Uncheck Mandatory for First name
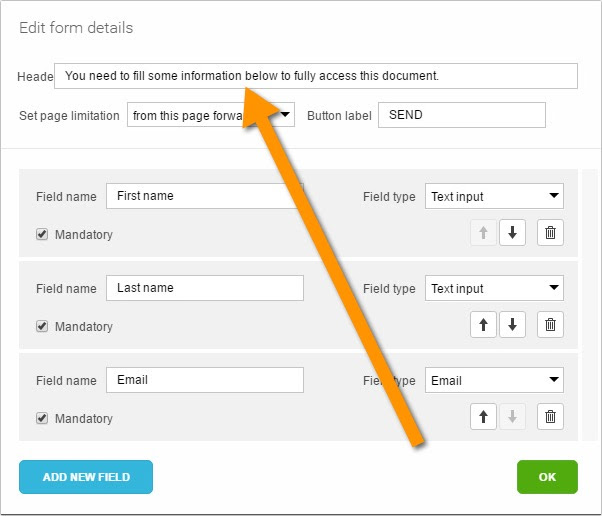Image resolution: width=602 pixels, height=516 pixels. [42, 234]
